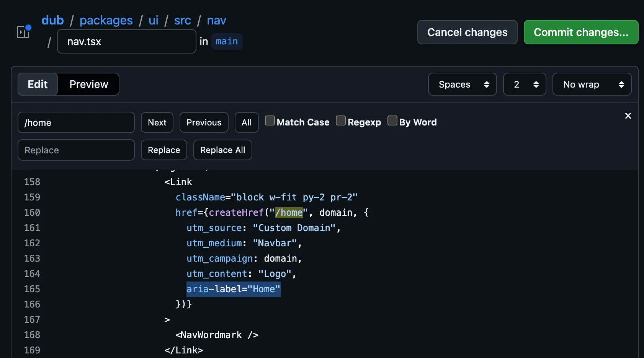
Task: Focus the nav.tsx filename field
Action: (x=127, y=41)
